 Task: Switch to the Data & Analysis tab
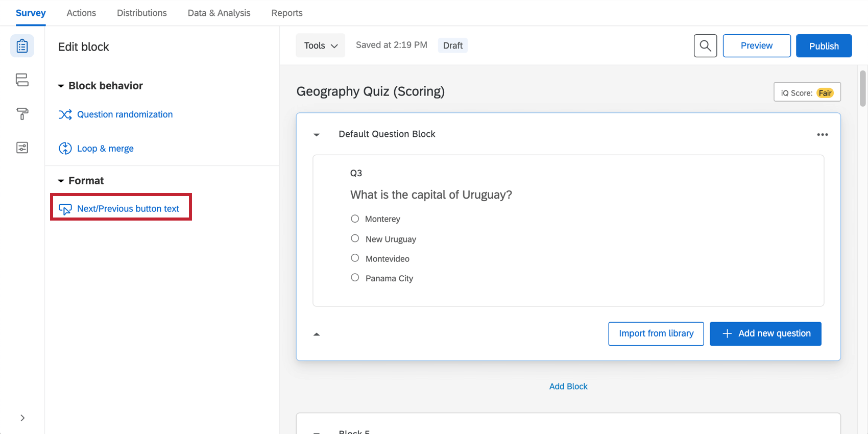(x=219, y=13)
